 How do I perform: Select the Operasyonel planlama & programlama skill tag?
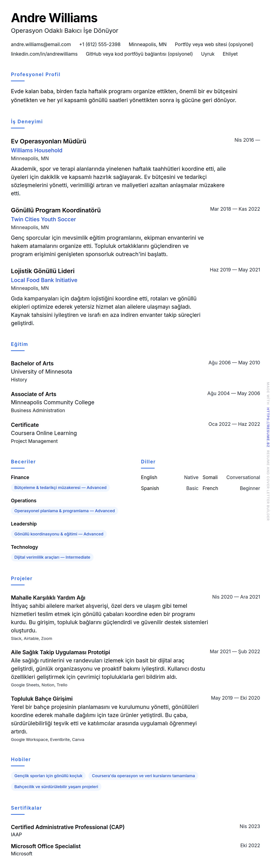coord(64,511)
